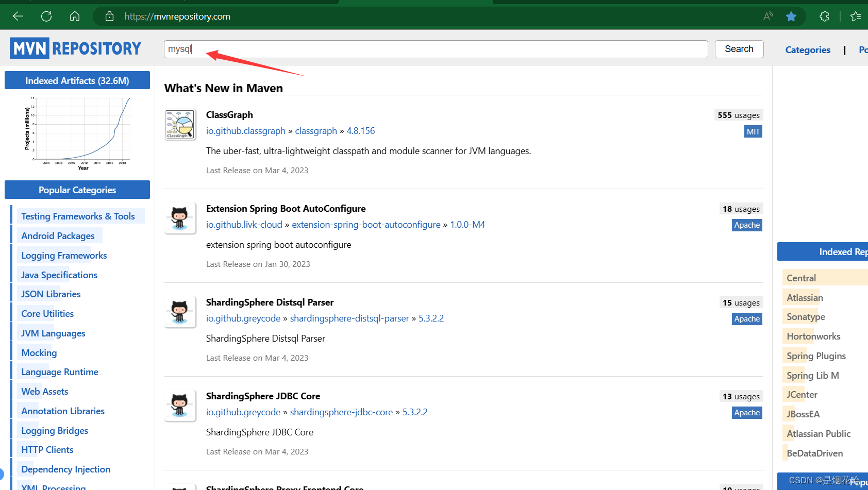Screen dimensions: 868x490
Task: Go to browser home icon
Action: point(75,16)
